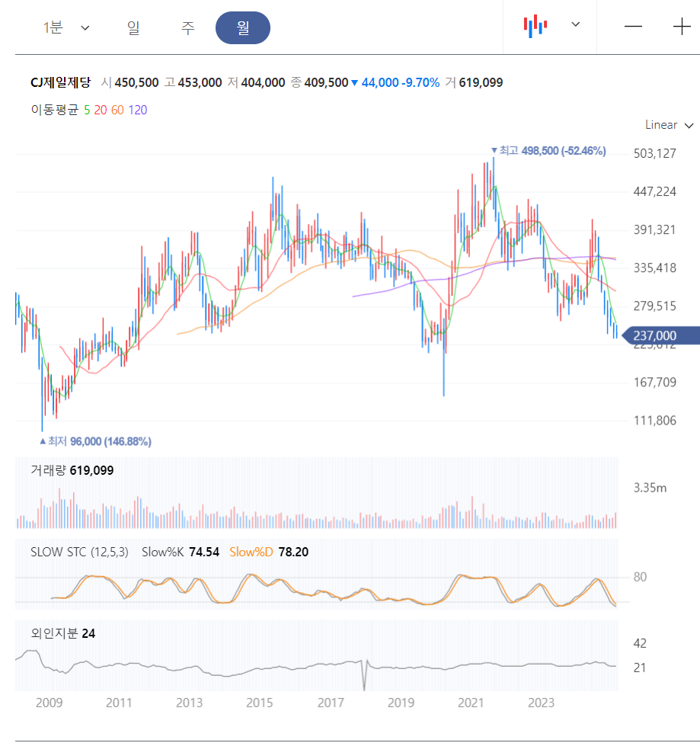Toggle the 20-period moving average line
The height and width of the screenshot is (743, 700).
[x=101, y=110]
